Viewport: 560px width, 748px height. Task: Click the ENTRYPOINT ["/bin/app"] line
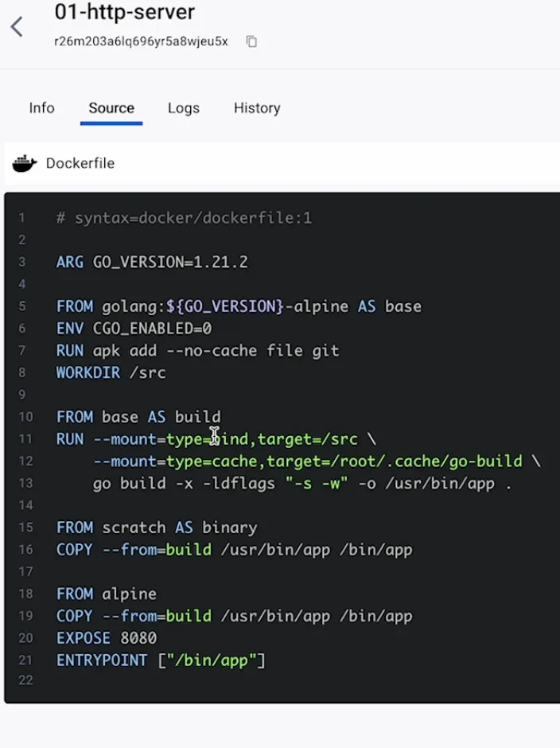point(161,660)
